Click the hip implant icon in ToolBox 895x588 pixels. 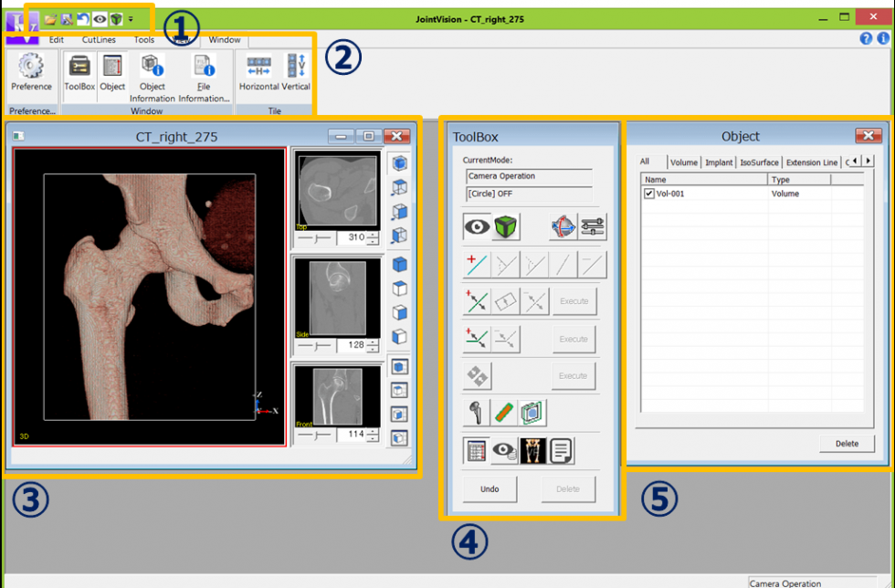tap(477, 412)
